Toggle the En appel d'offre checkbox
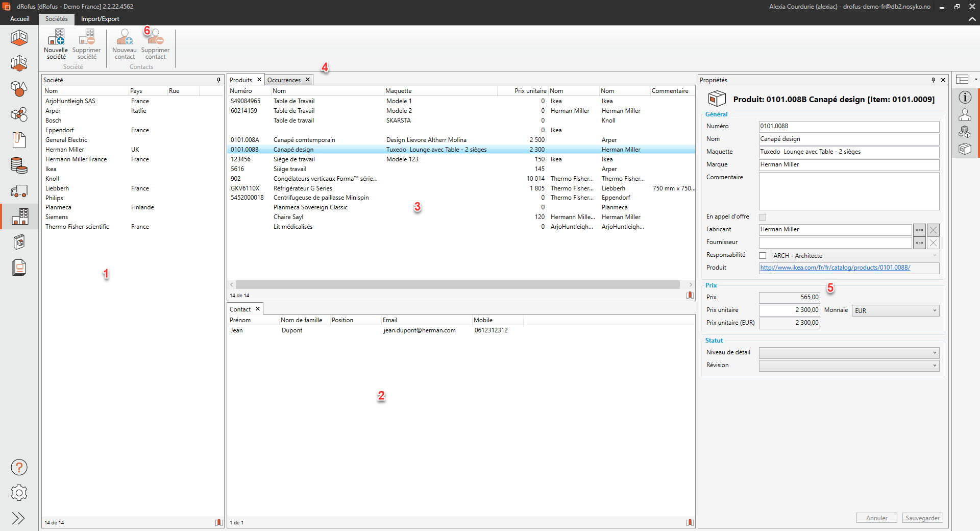The height and width of the screenshot is (531, 980). (x=763, y=217)
